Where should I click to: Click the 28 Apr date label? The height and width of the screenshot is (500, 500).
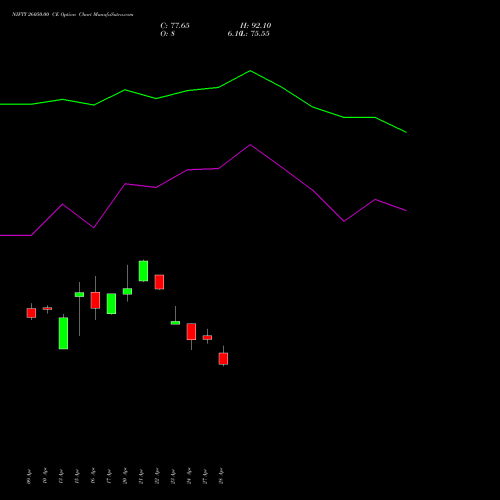coord(221,476)
